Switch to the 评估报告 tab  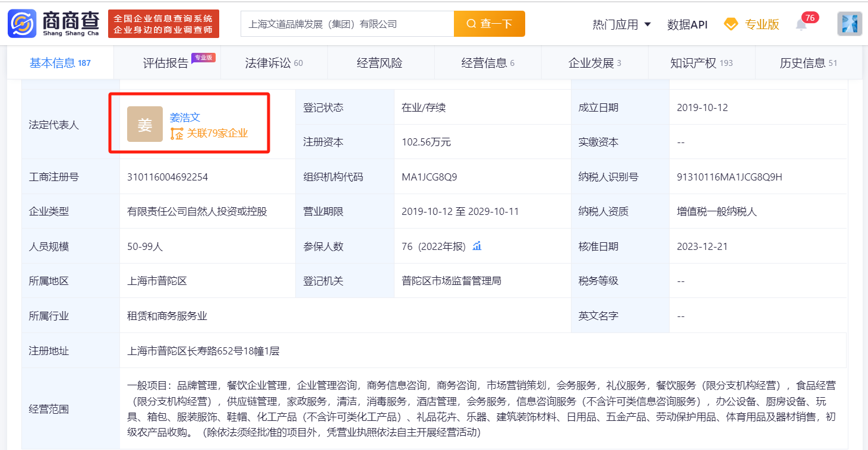tap(166, 63)
